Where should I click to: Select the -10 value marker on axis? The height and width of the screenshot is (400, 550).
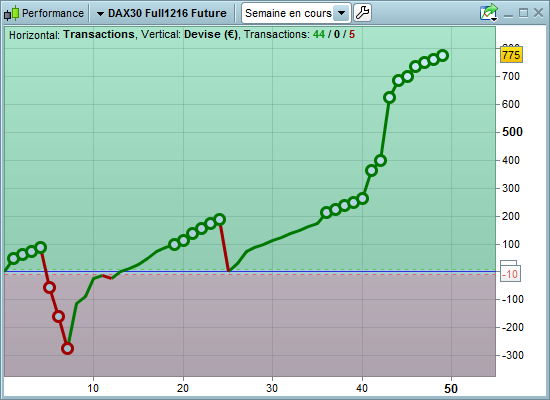pos(510,274)
